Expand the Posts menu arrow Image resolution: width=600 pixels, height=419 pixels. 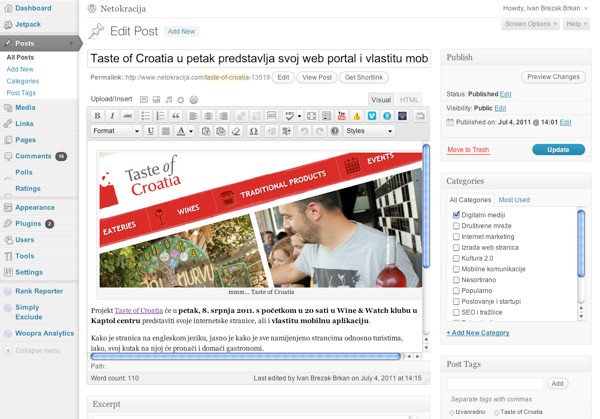[x=71, y=43]
